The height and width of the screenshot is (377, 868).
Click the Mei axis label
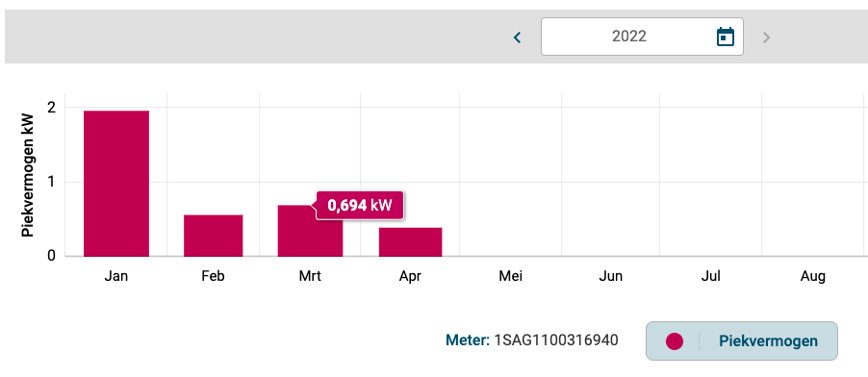tap(510, 276)
